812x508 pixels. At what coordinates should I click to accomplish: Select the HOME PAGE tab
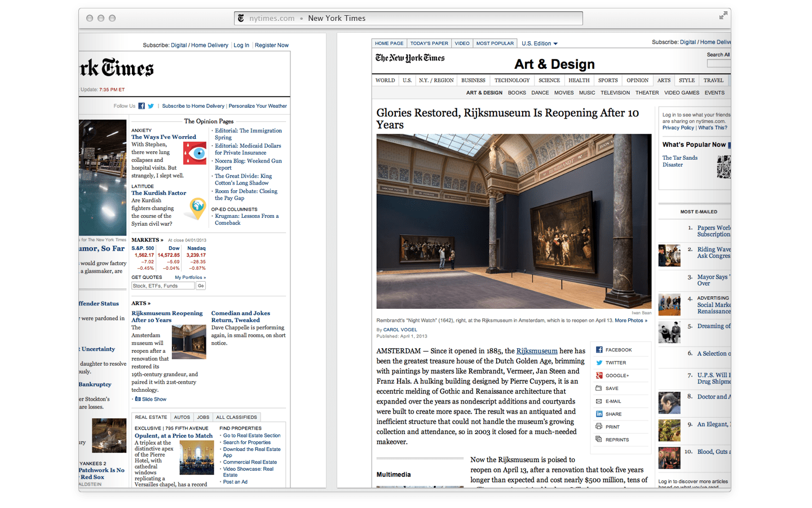point(389,43)
